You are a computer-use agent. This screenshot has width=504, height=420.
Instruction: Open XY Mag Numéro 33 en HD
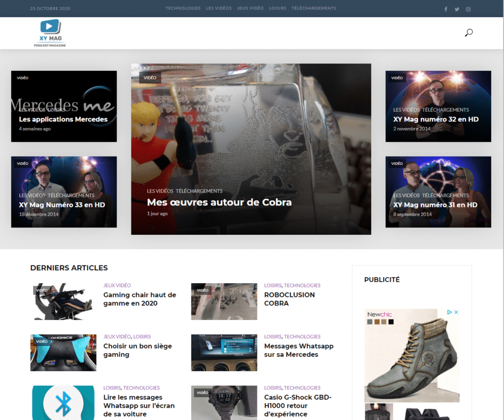coord(62,205)
